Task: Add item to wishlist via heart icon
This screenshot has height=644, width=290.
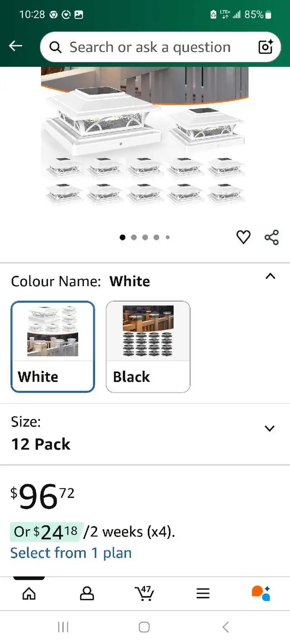Action: point(243,236)
